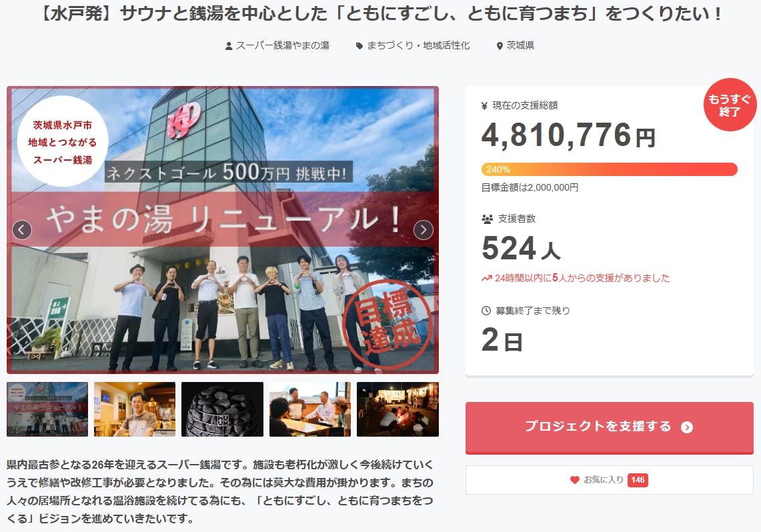Select the nighttime outdoor gathering thumbnail

398,409
